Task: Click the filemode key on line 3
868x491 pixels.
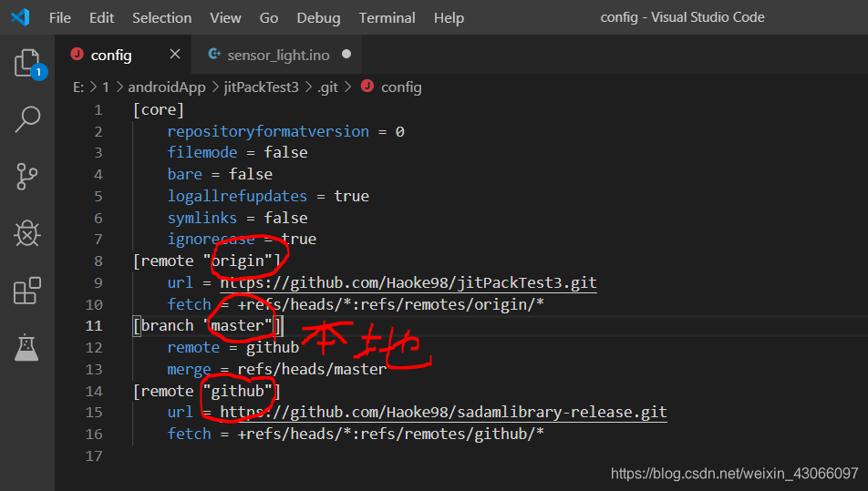Action: pos(202,153)
